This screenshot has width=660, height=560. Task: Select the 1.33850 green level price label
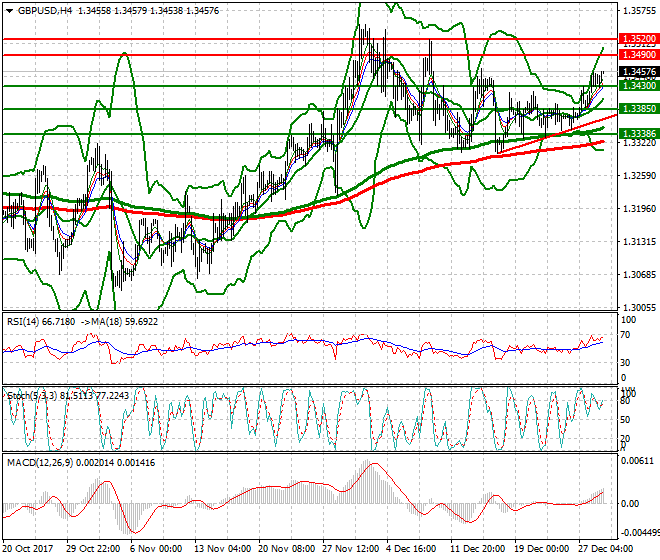point(639,109)
